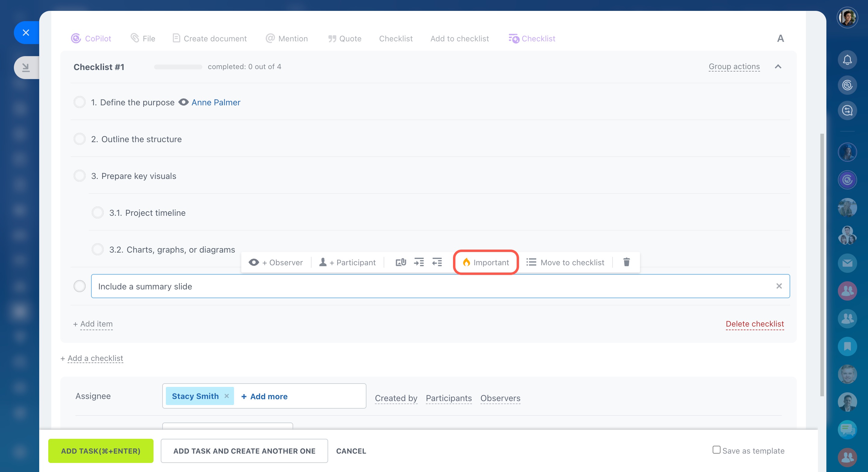
Task: Mark item as Important with the flame icon
Action: pos(486,262)
